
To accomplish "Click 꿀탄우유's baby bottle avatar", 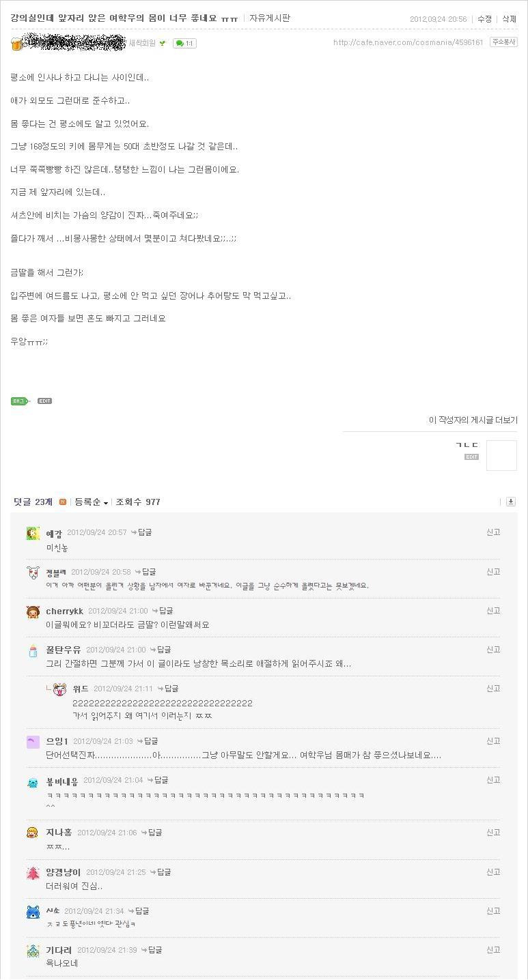I will [x=33, y=650].
